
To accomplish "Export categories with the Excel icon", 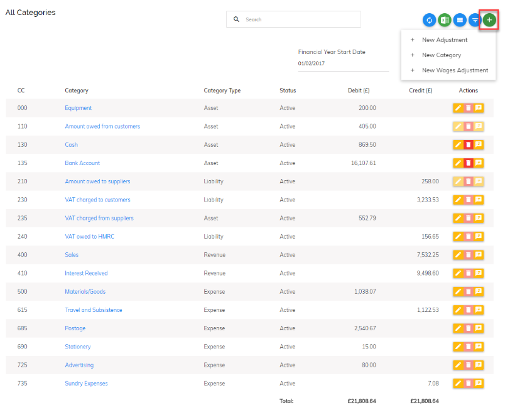I will (x=445, y=20).
